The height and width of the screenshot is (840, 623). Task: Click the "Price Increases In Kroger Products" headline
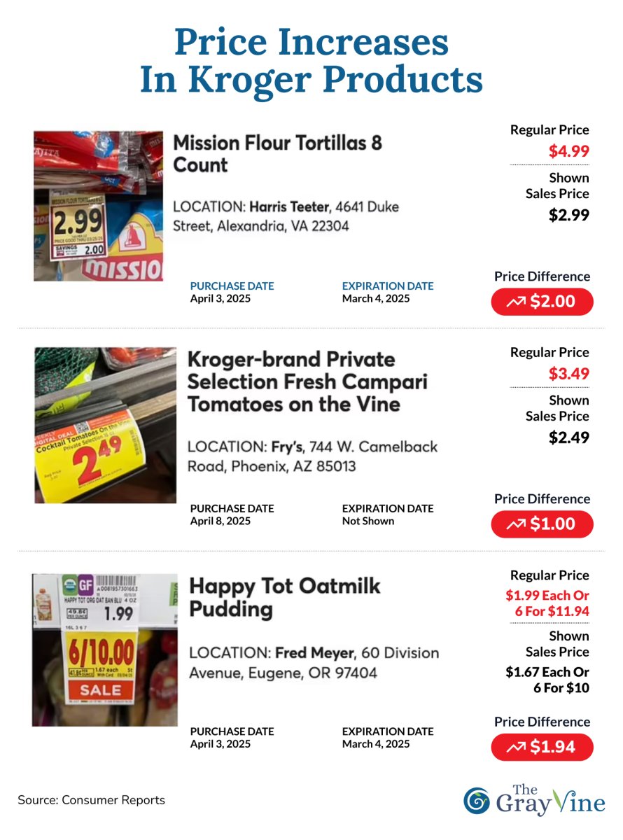coord(311,60)
